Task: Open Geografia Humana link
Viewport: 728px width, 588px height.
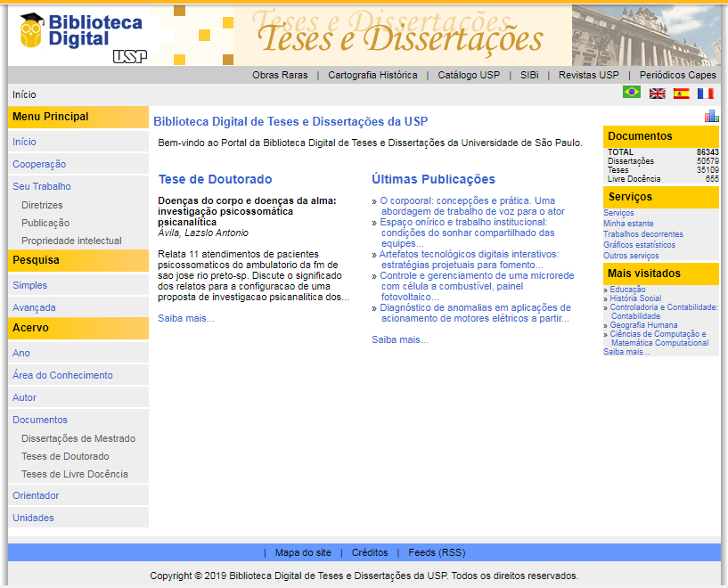Action: (x=643, y=325)
